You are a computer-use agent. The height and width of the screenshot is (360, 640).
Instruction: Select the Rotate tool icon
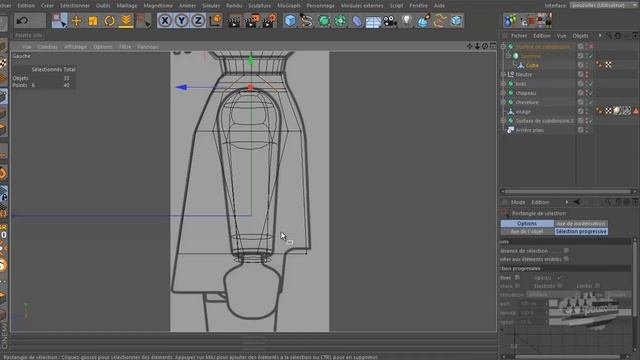coord(109,21)
